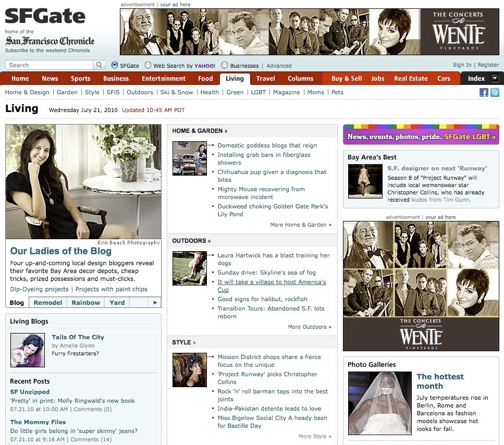Open Tails Of The City blog title
The image size is (504, 445).
(78, 337)
